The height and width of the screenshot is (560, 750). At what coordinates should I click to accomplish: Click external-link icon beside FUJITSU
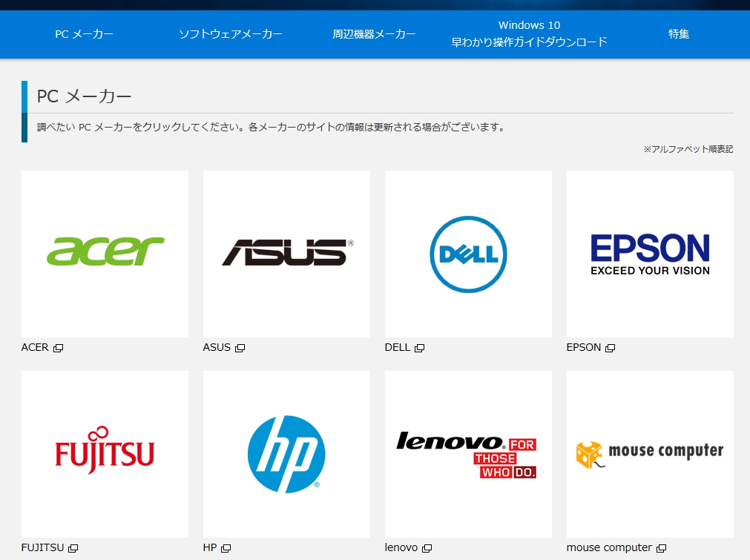(x=73, y=549)
